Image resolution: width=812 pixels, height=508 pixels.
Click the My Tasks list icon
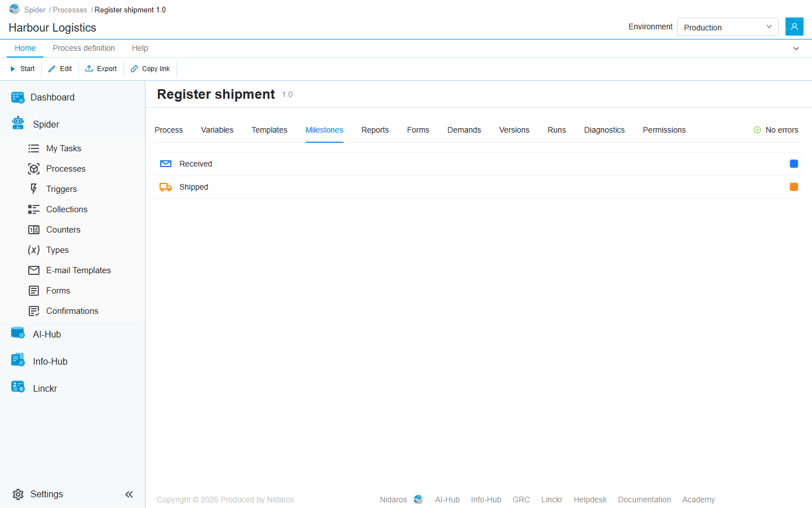(x=34, y=148)
